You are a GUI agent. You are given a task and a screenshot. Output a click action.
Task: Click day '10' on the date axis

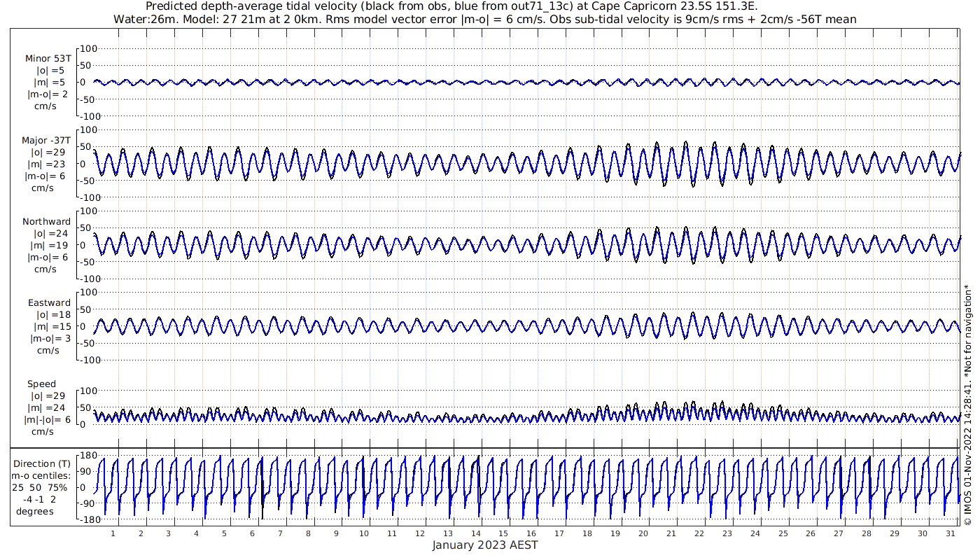pos(364,533)
